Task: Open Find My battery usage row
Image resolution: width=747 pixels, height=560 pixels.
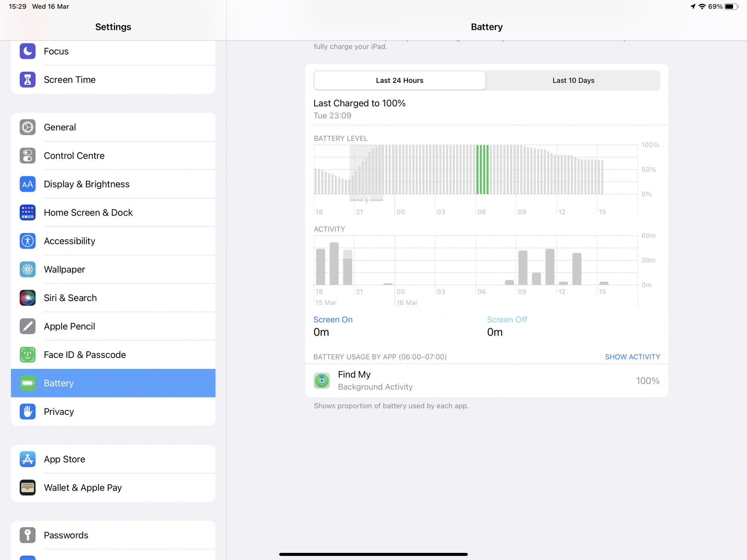Action: (x=486, y=380)
